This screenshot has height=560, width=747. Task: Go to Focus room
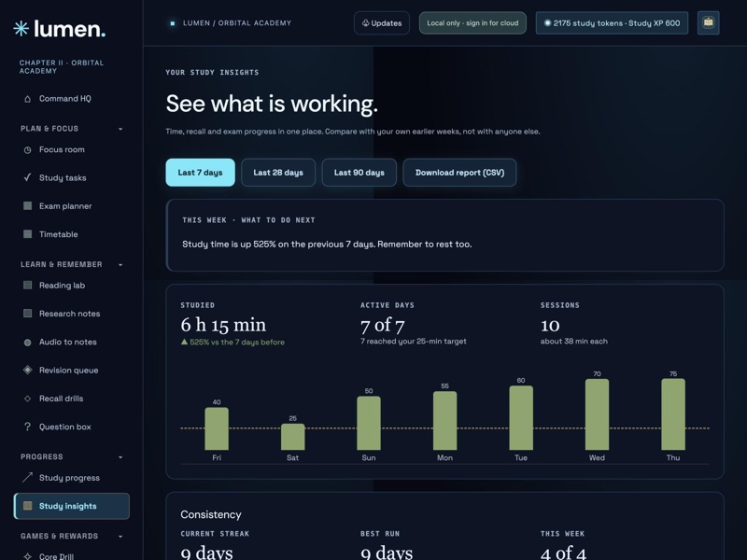point(72,149)
